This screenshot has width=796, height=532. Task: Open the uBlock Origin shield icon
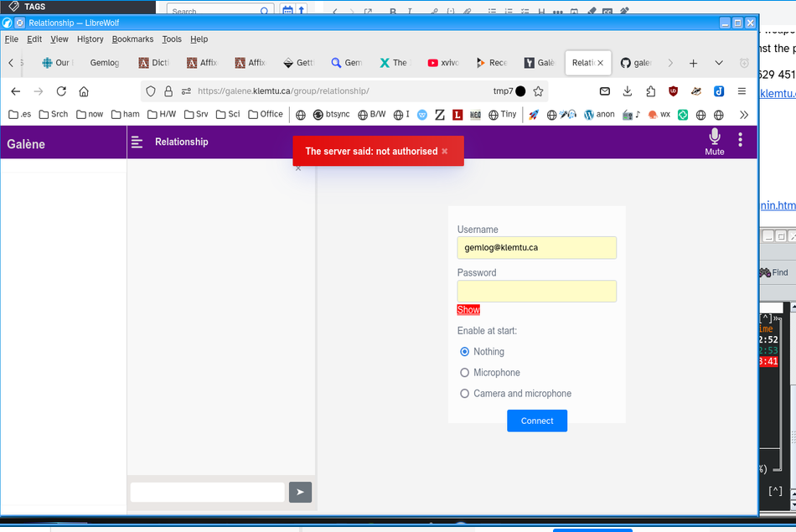point(673,91)
